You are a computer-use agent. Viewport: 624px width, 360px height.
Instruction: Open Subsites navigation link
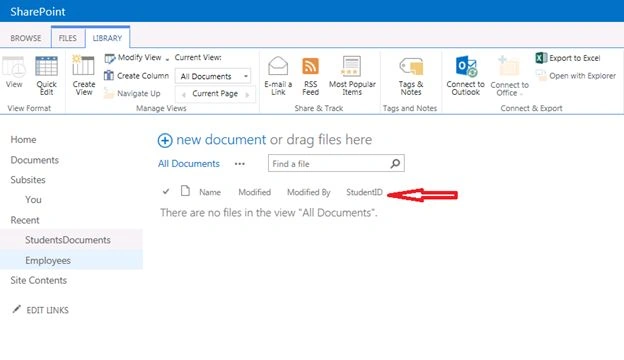(x=28, y=180)
